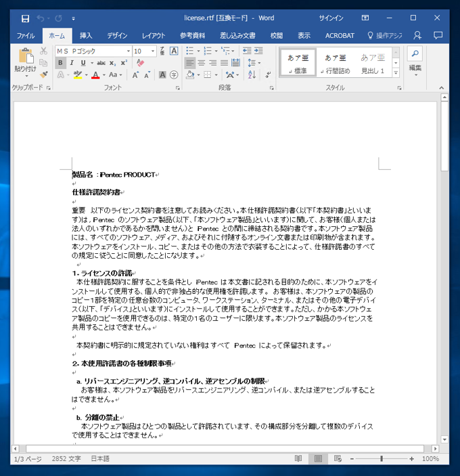Switch to the 挿入 tab
This screenshot has height=476, width=460.
[x=86, y=36]
